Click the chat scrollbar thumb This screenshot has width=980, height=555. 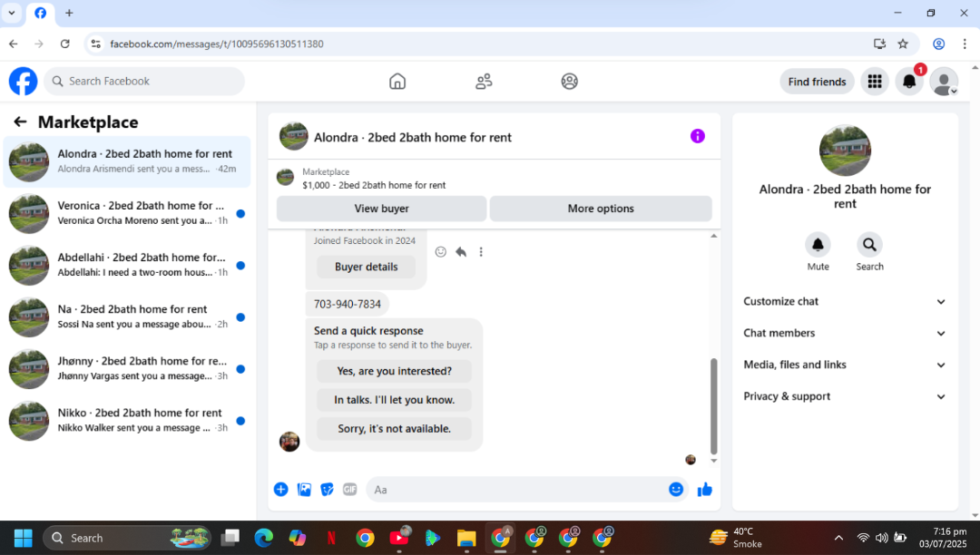coord(714,405)
